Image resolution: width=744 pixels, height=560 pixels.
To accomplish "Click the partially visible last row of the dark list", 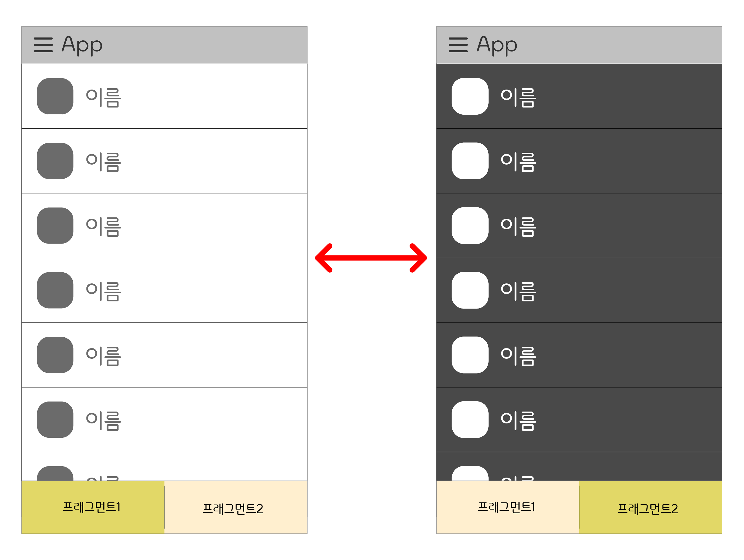I will click(579, 466).
